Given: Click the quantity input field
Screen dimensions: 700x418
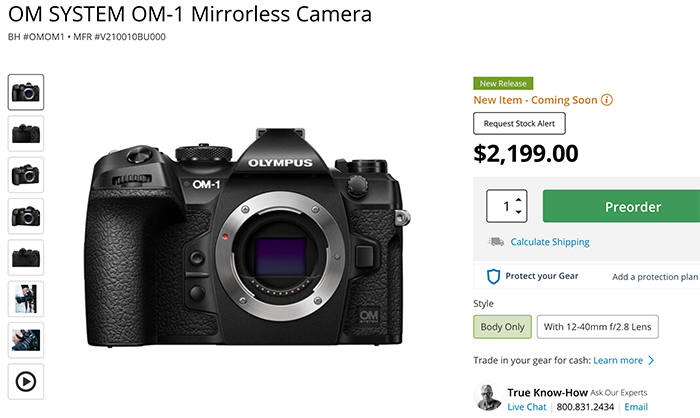Looking at the screenshot, I should pyautogui.click(x=507, y=207).
